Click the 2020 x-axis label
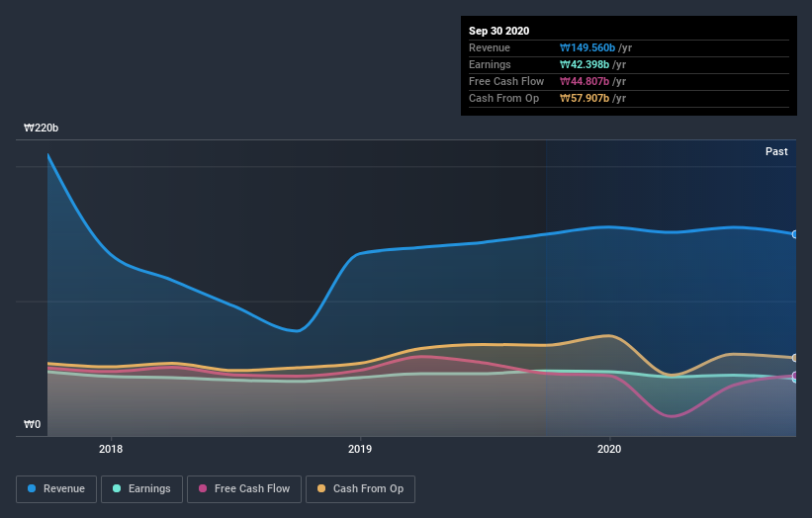This screenshot has width=812, height=518. pyautogui.click(x=609, y=449)
